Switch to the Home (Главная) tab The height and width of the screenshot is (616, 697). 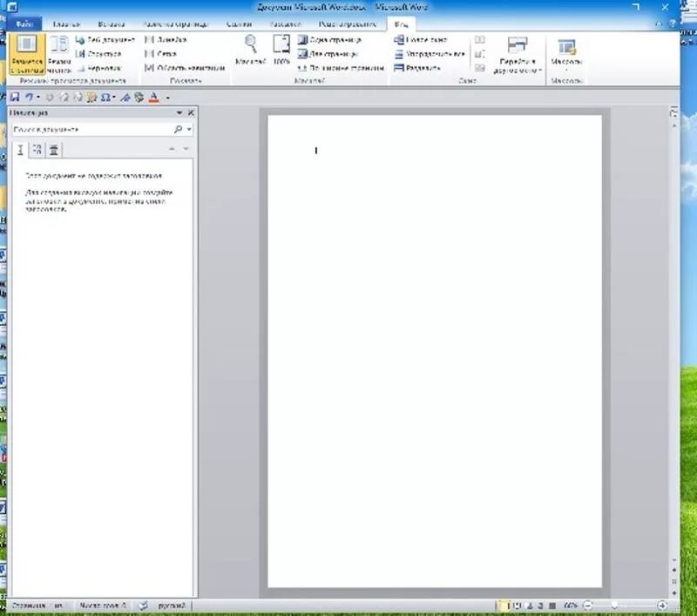(66, 24)
